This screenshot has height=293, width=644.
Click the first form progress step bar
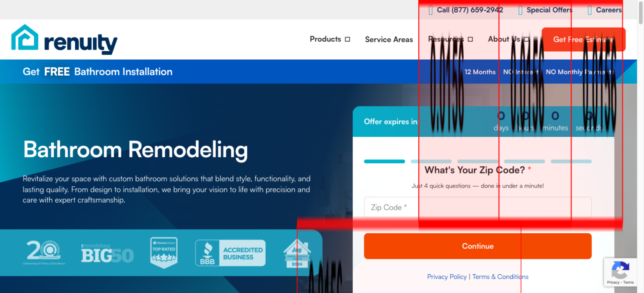click(384, 161)
